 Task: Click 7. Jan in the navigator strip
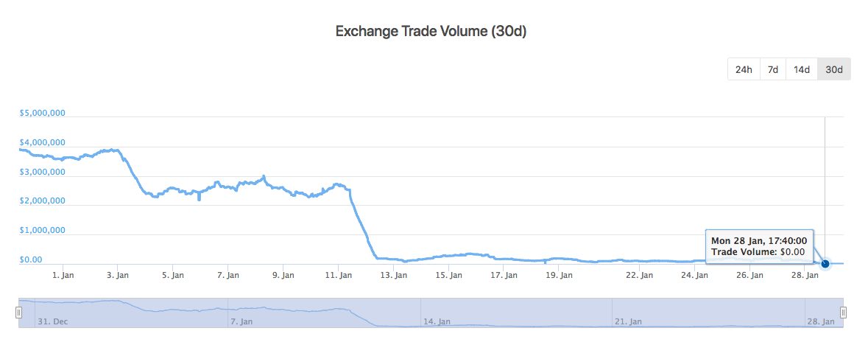point(243,321)
